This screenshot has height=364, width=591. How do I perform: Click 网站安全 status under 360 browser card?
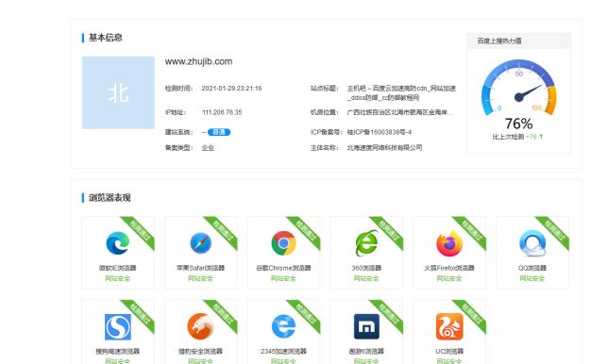pyautogui.click(x=366, y=278)
